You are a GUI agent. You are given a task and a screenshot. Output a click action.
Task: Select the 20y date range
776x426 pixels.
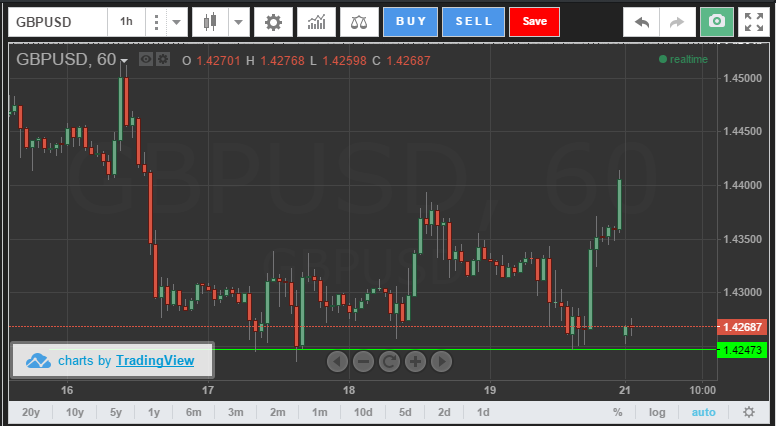tap(31, 412)
